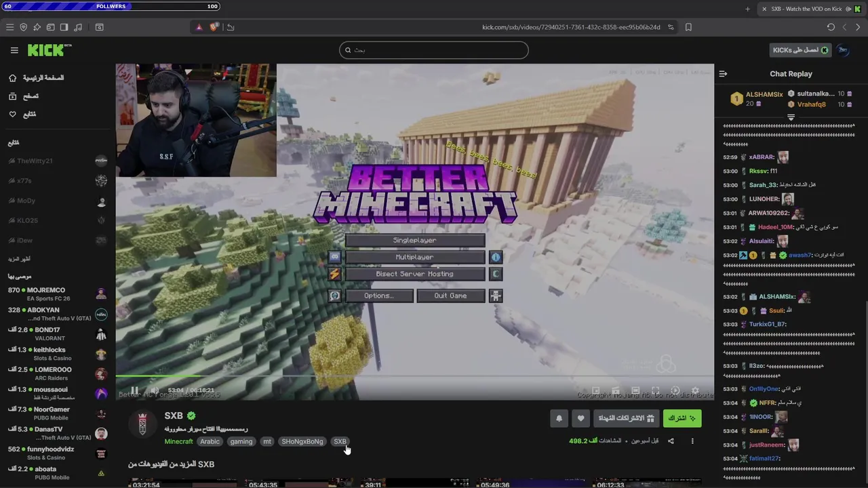Click the xABRAR chat username
Image resolution: width=868 pixels, height=488 pixels.
click(762, 157)
